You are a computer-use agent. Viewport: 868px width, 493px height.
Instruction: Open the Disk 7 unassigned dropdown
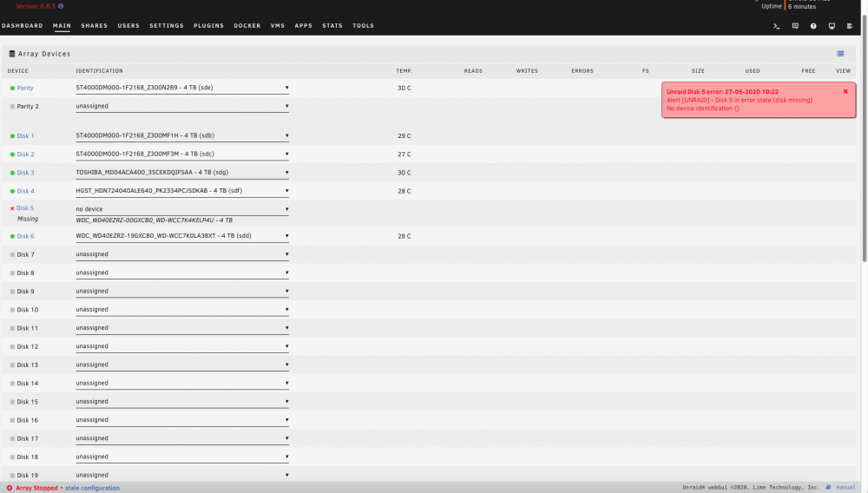point(182,254)
